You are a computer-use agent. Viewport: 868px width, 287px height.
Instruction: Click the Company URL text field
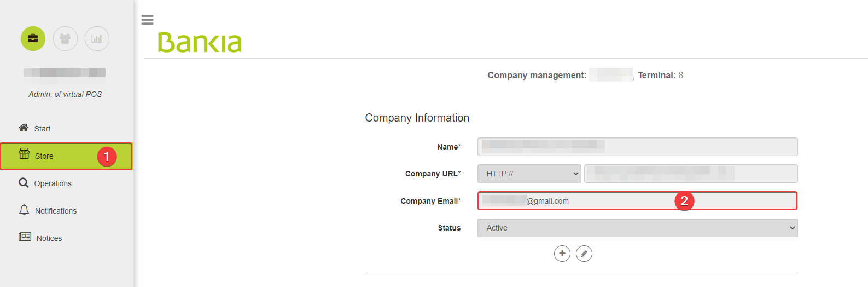tap(691, 174)
